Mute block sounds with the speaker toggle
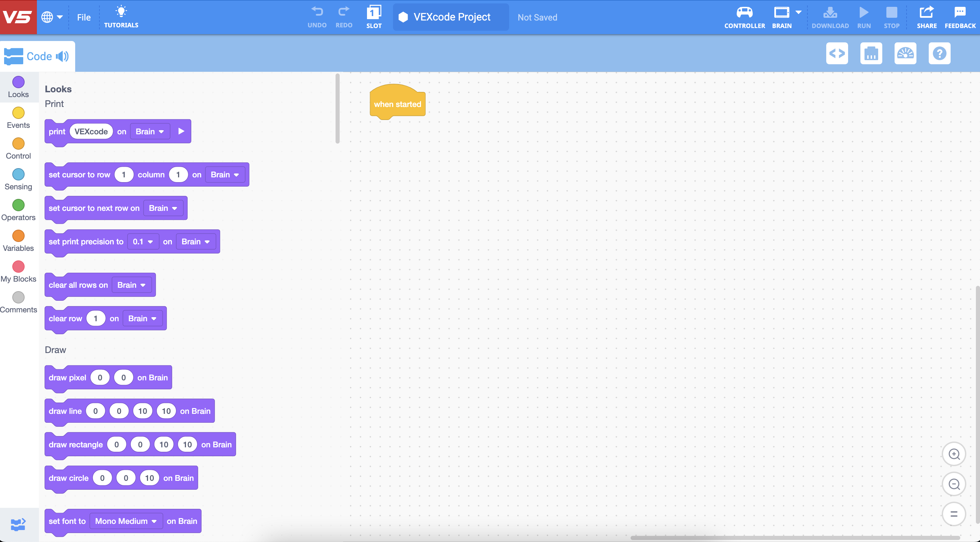Viewport: 980px width, 542px height. (62, 56)
